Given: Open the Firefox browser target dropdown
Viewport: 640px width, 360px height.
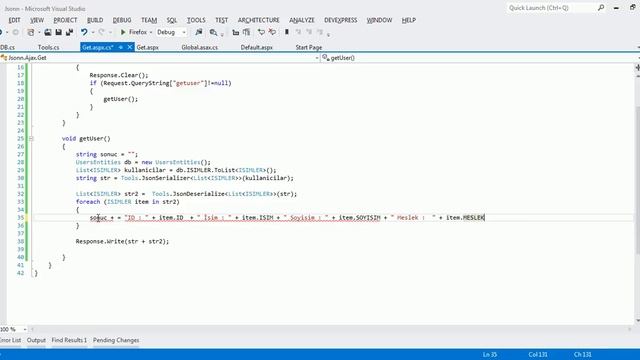Looking at the screenshot, I should point(151,32).
